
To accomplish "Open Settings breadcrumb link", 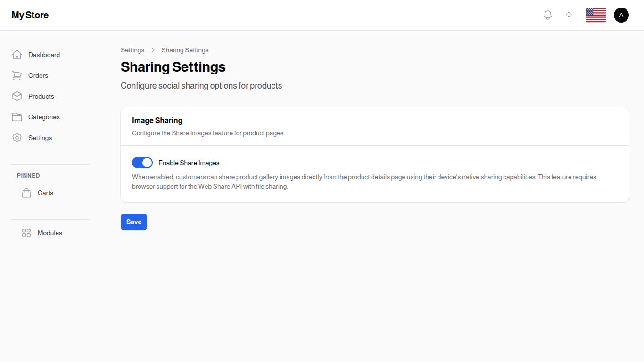I will (x=132, y=49).
